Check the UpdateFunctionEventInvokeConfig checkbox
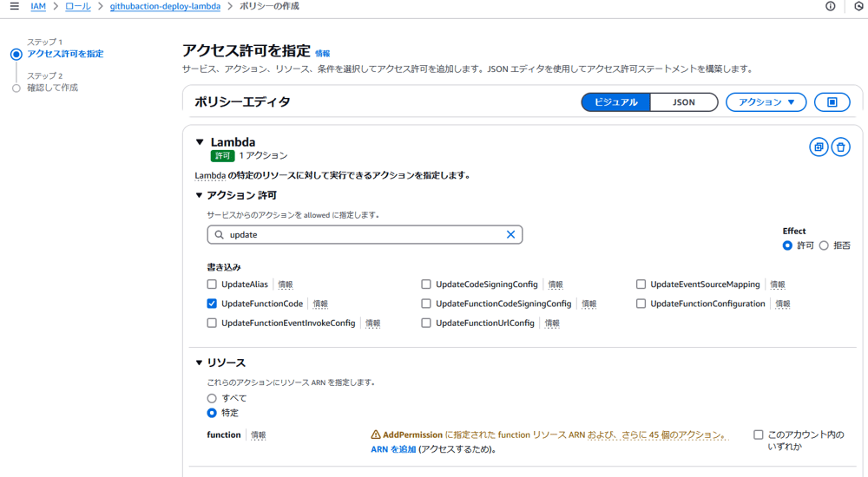The width and height of the screenshot is (868, 477). click(212, 323)
